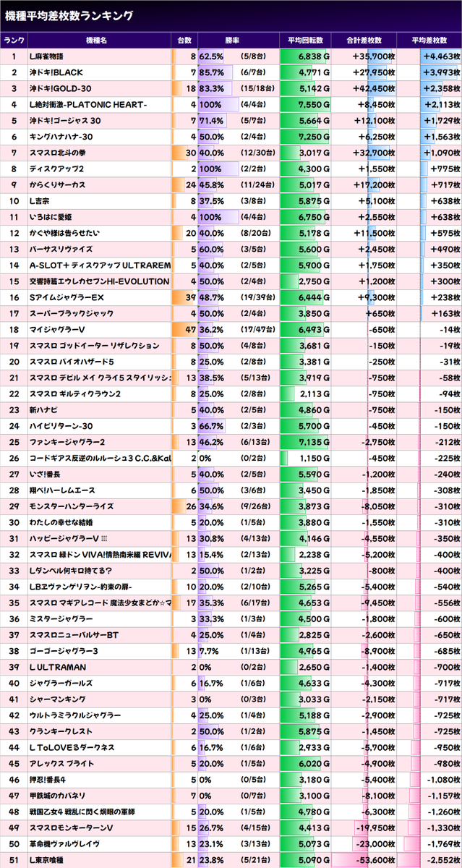Screen dimensions: 462x868
Task: Select the 沖ドキ!BLACK machine name
Action: tap(56, 72)
